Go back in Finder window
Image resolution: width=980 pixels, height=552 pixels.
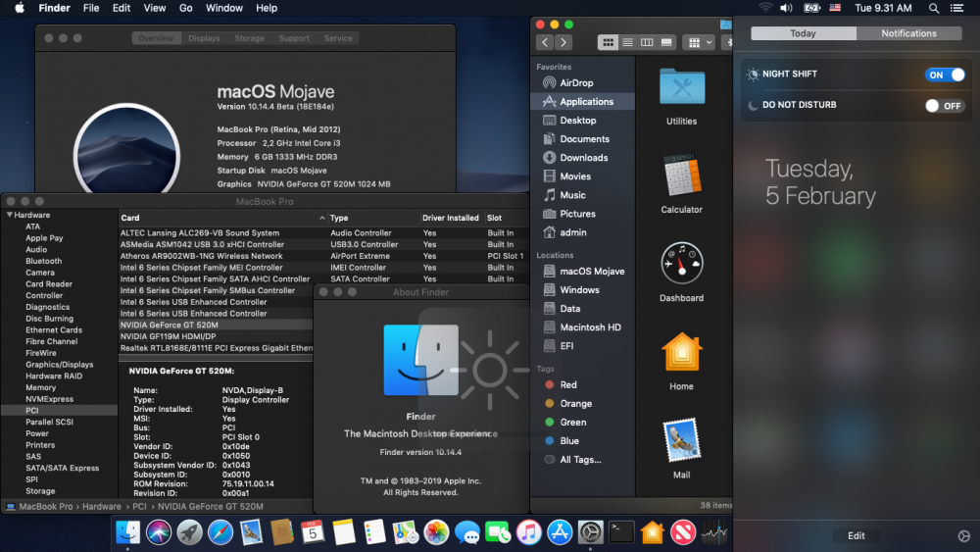point(545,42)
